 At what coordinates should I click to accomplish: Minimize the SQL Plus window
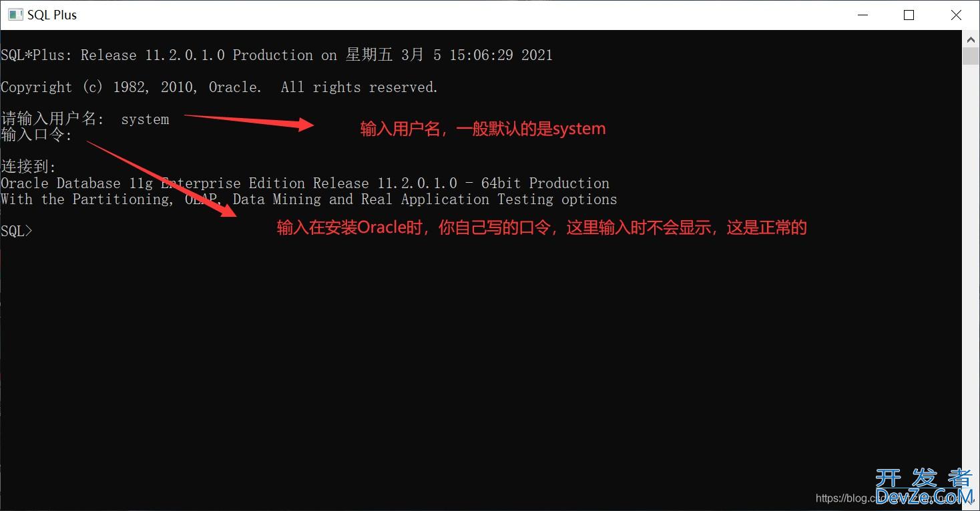click(x=861, y=15)
